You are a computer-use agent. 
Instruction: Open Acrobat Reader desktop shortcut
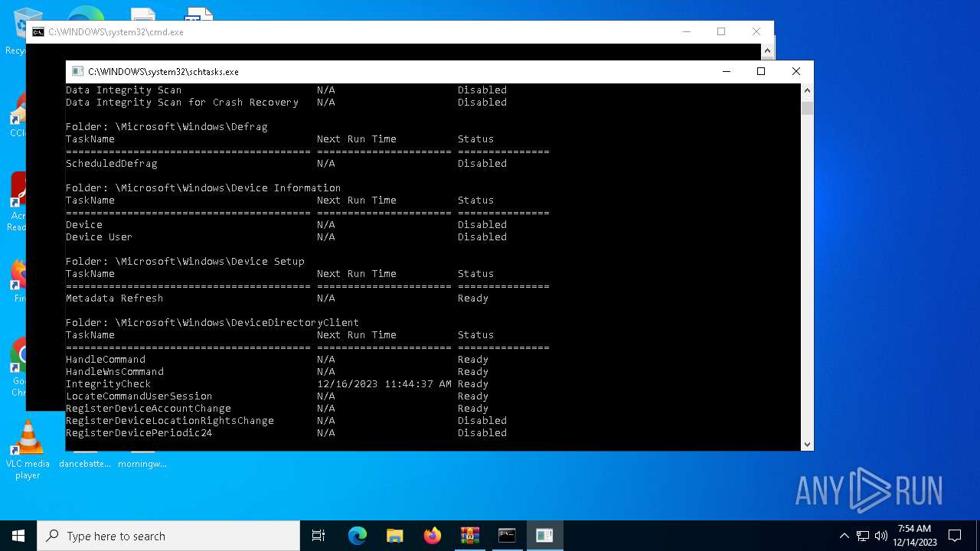17,201
